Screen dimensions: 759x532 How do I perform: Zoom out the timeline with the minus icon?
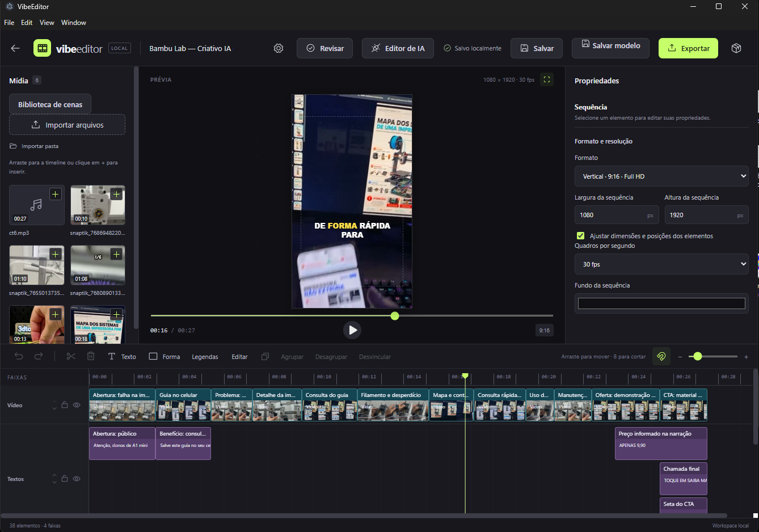coord(680,357)
